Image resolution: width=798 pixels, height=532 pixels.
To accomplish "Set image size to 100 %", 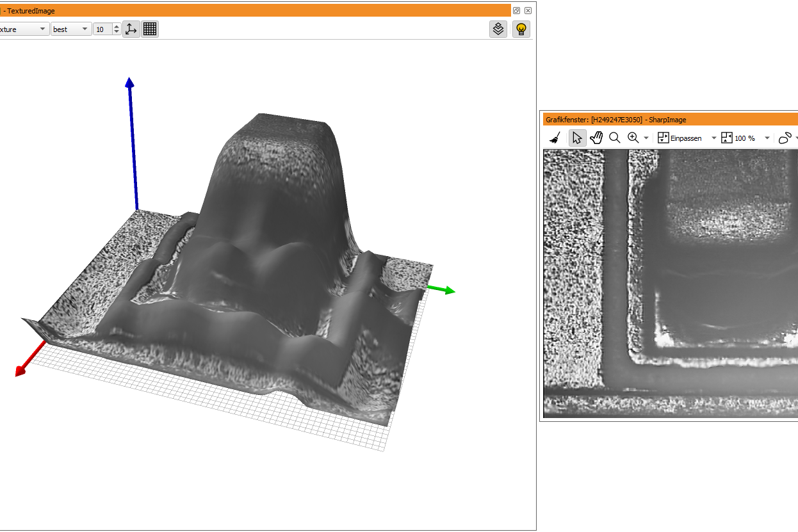I will click(738, 138).
